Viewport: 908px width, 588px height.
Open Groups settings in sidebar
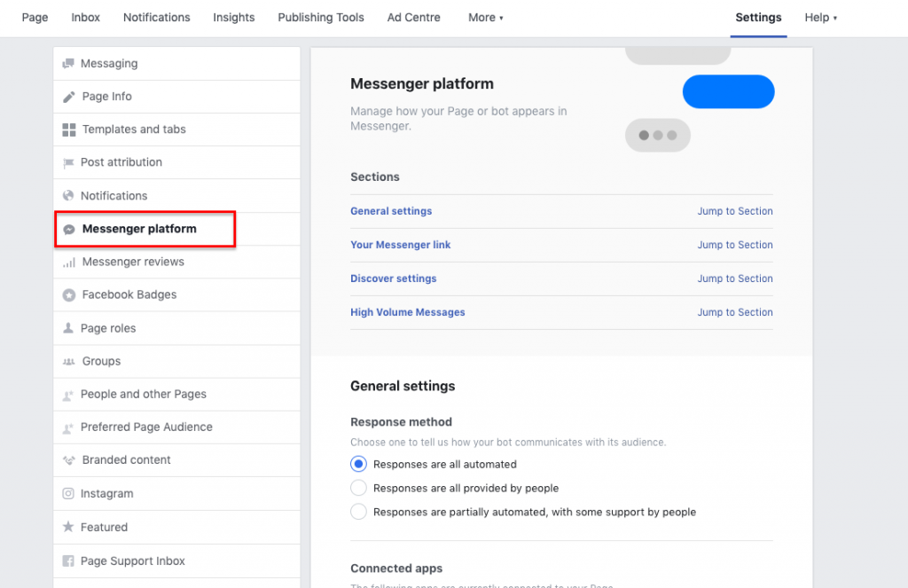tap(176, 362)
